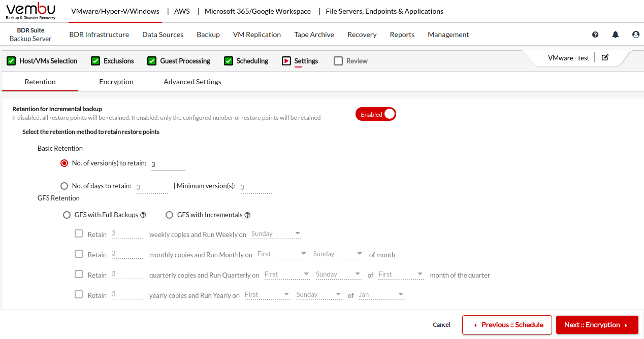
Task: Click the edit job name pencil icon
Action: 605,58
